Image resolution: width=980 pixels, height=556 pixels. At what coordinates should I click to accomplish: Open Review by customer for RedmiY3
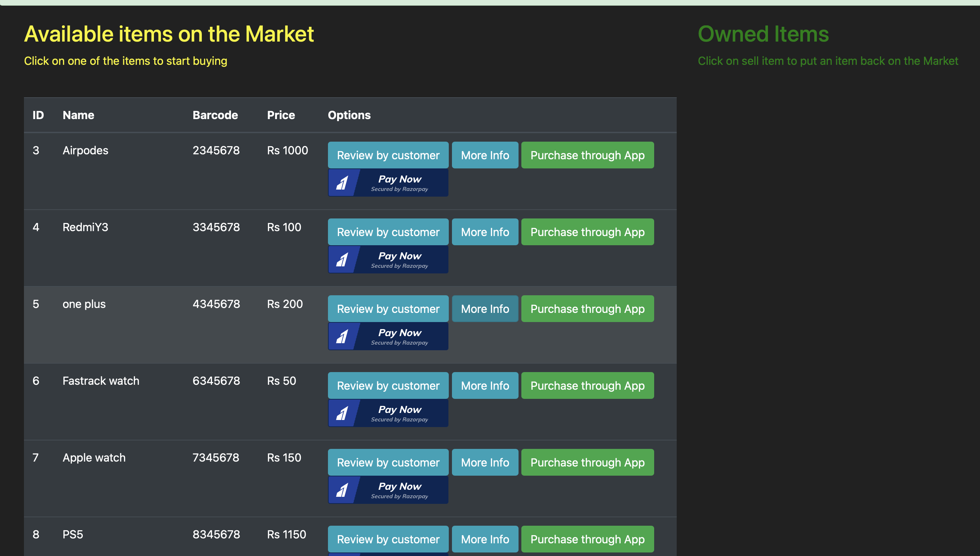coord(388,232)
